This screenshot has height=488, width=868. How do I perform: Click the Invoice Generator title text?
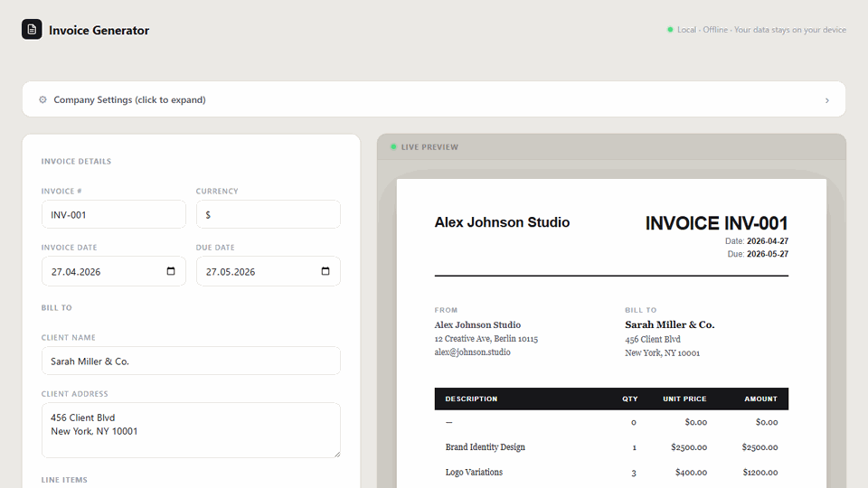(x=99, y=31)
